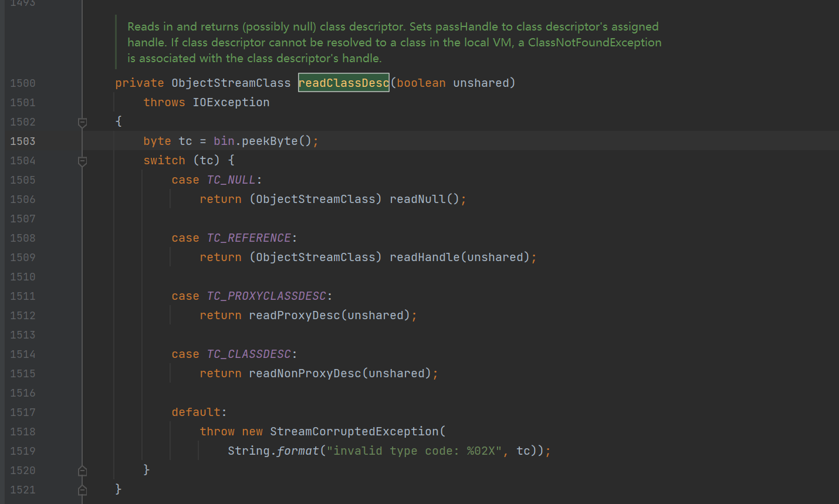Click line number 1500 in the gutter

click(22, 83)
